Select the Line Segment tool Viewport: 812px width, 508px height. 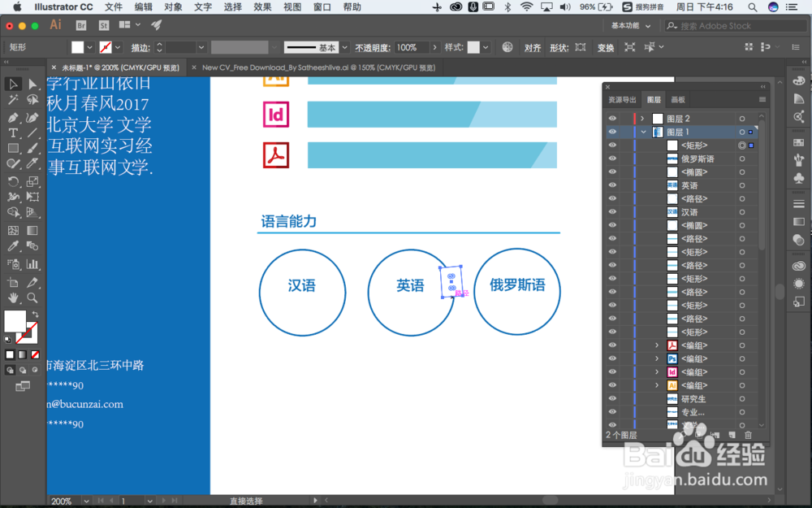pos(32,133)
